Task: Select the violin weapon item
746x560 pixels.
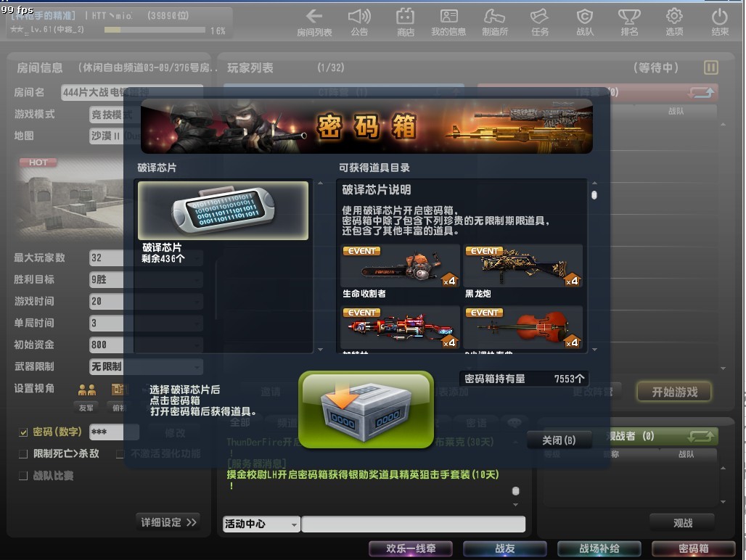Action: [x=523, y=328]
